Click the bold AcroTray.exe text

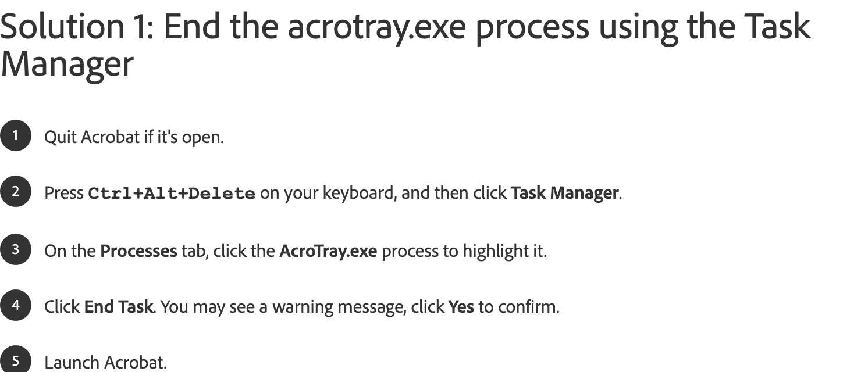328,251
